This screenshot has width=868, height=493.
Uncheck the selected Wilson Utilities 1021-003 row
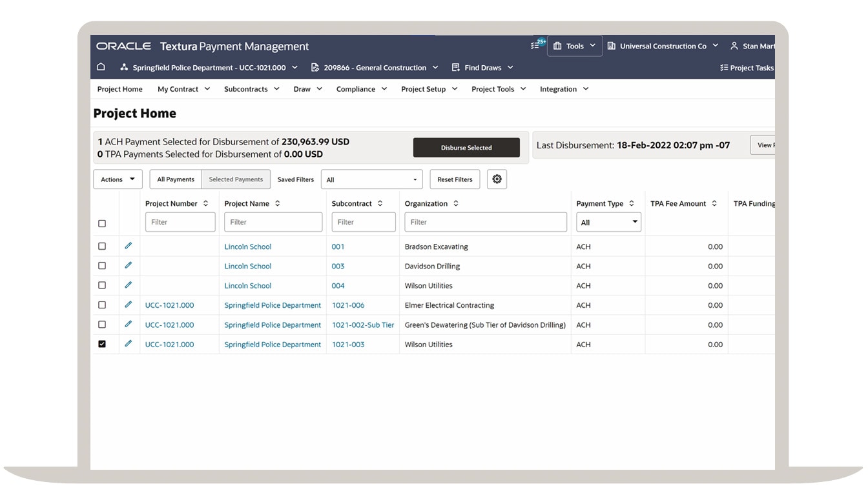(101, 344)
